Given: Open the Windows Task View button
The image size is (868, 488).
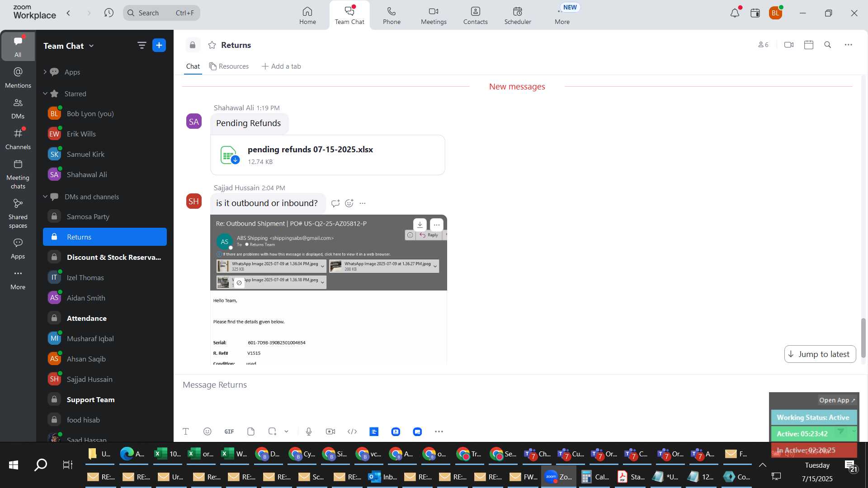Looking at the screenshot, I should pos(67,465).
